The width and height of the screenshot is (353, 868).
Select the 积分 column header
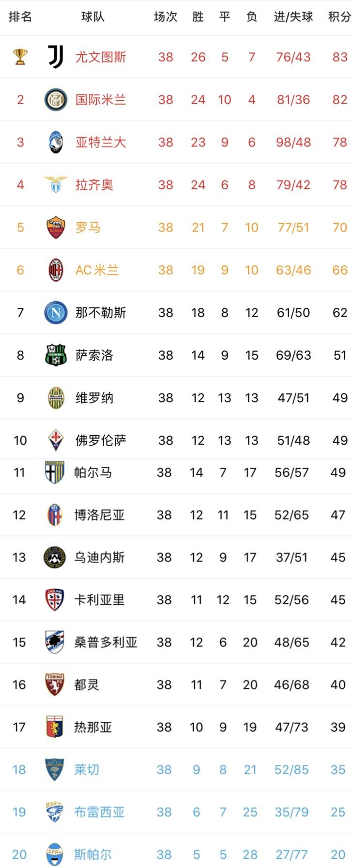[x=339, y=17]
